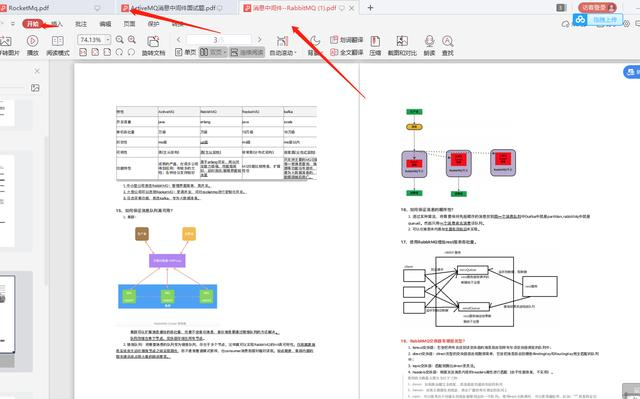Click the 访客登录 guest login button

click(x=597, y=8)
